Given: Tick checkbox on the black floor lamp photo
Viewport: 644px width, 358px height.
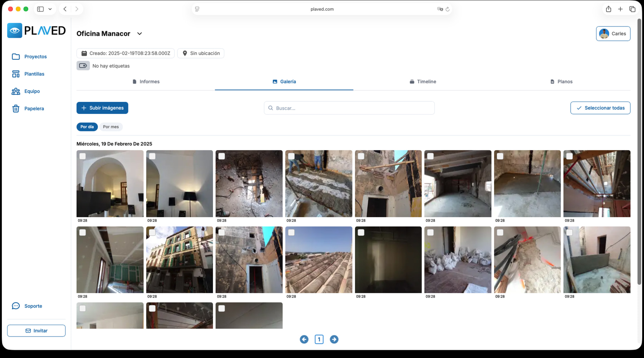Looking at the screenshot, I should pyautogui.click(x=152, y=156).
